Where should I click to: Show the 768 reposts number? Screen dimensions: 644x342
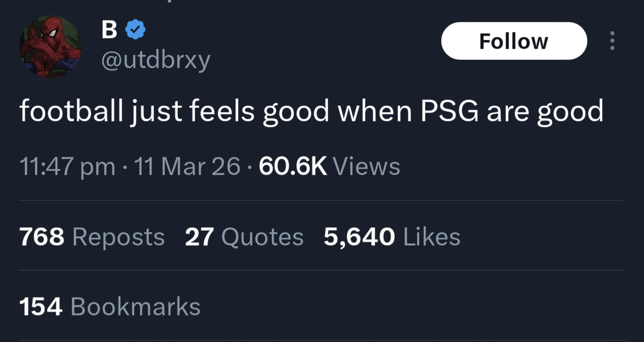point(42,237)
